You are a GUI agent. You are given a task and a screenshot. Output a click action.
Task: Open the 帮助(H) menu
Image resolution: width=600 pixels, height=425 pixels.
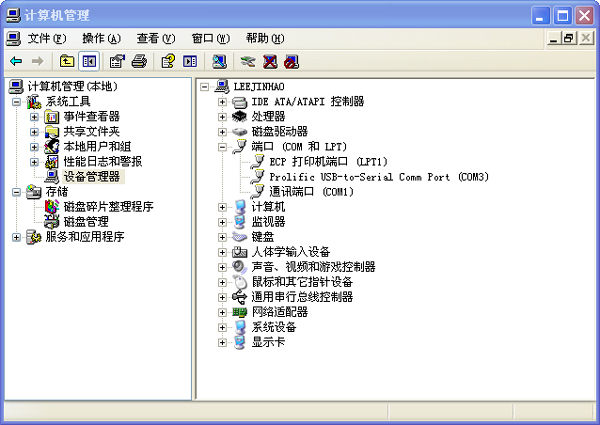pyautogui.click(x=264, y=38)
